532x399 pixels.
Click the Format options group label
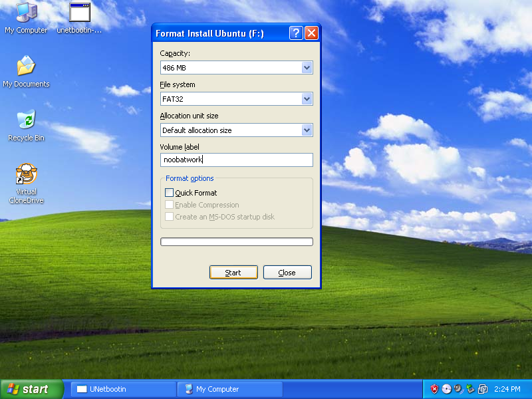(190, 178)
